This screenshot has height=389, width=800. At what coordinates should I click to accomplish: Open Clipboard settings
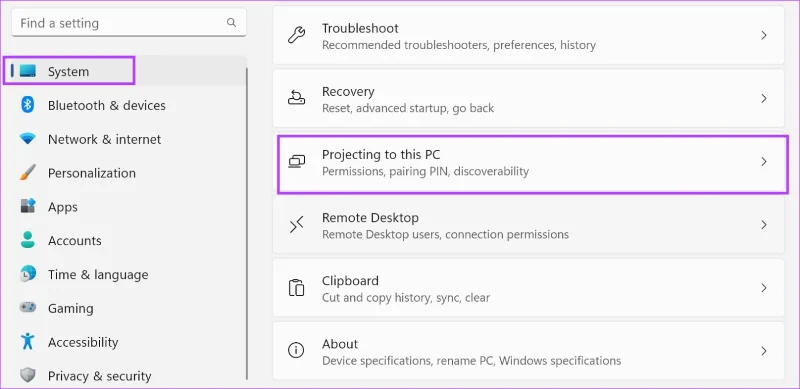pos(528,288)
